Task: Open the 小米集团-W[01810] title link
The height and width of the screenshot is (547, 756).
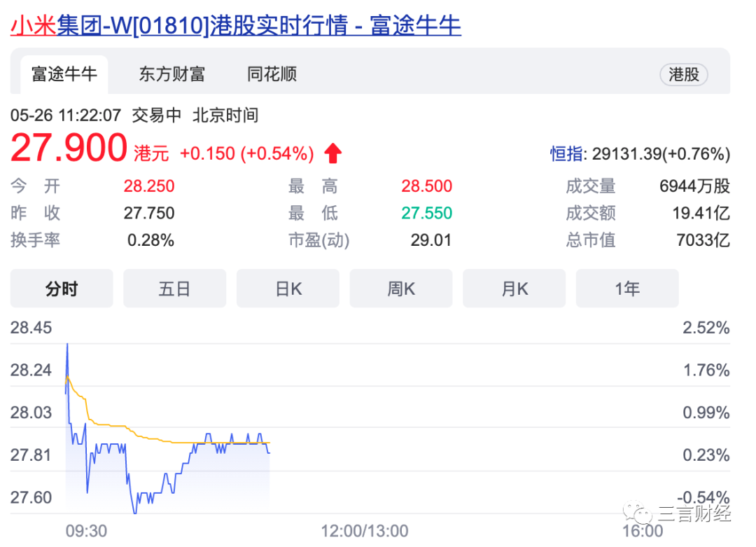Action: point(236,25)
